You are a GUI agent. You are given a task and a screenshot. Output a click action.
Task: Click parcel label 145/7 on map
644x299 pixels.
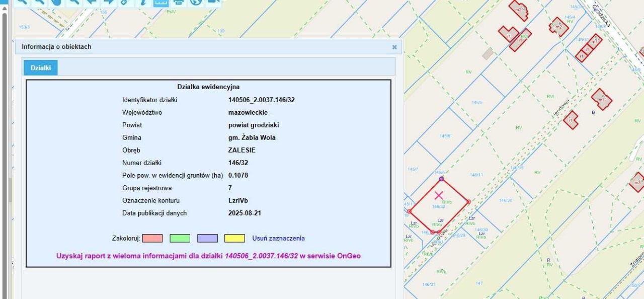[x=413, y=169]
